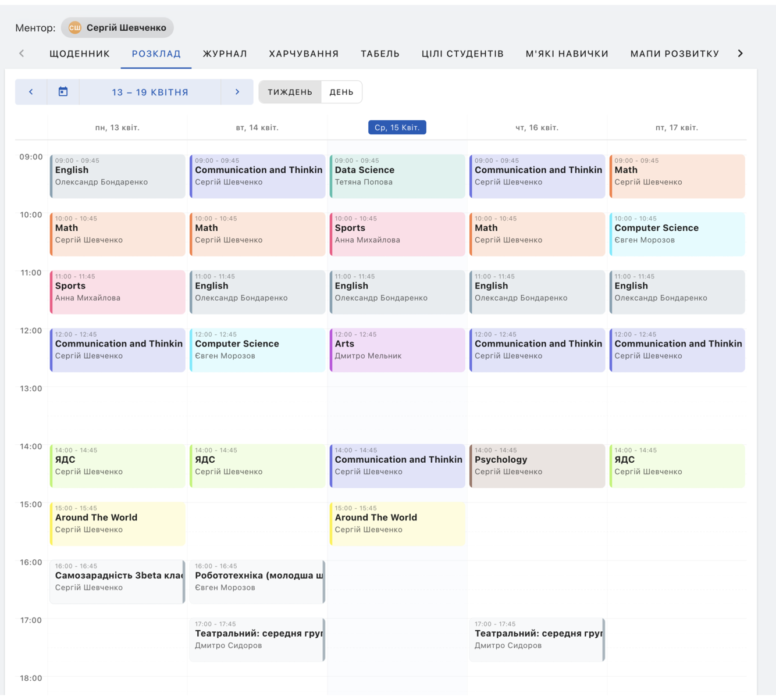Open Friday 09:00 Math lesson
Image resolution: width=776 pixels, height=700 pixels.
pyautogui.click(x=677, y=176)
